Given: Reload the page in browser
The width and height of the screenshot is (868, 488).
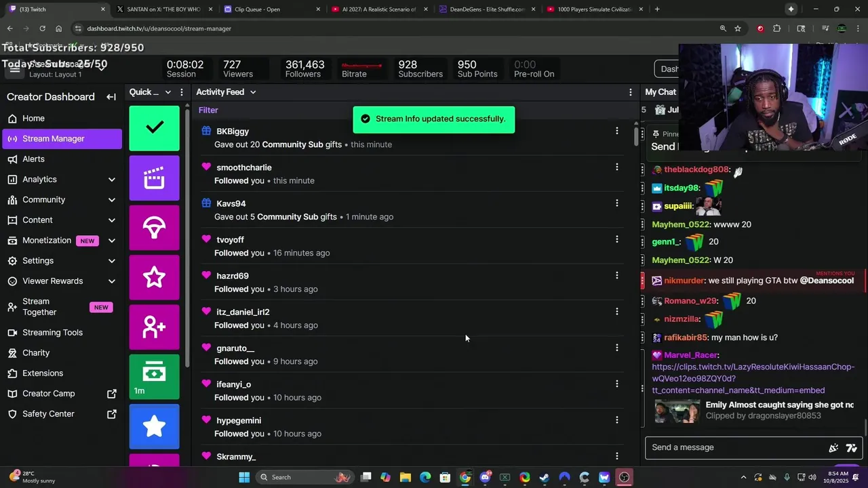Looking at the screenshot, I should tap(42, 28).
